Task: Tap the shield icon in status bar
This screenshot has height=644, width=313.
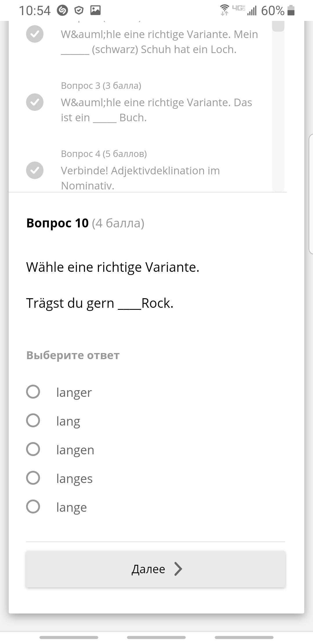Action: (79, 10)
